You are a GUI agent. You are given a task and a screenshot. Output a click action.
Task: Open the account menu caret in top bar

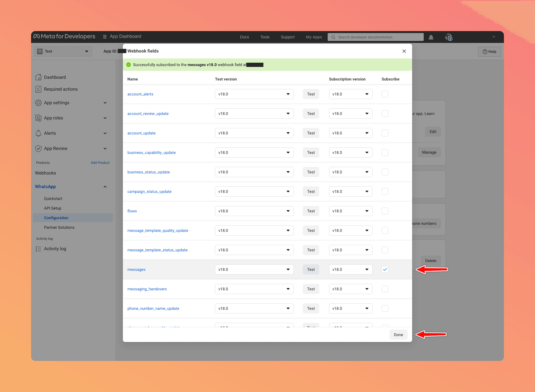click(494, 37)
